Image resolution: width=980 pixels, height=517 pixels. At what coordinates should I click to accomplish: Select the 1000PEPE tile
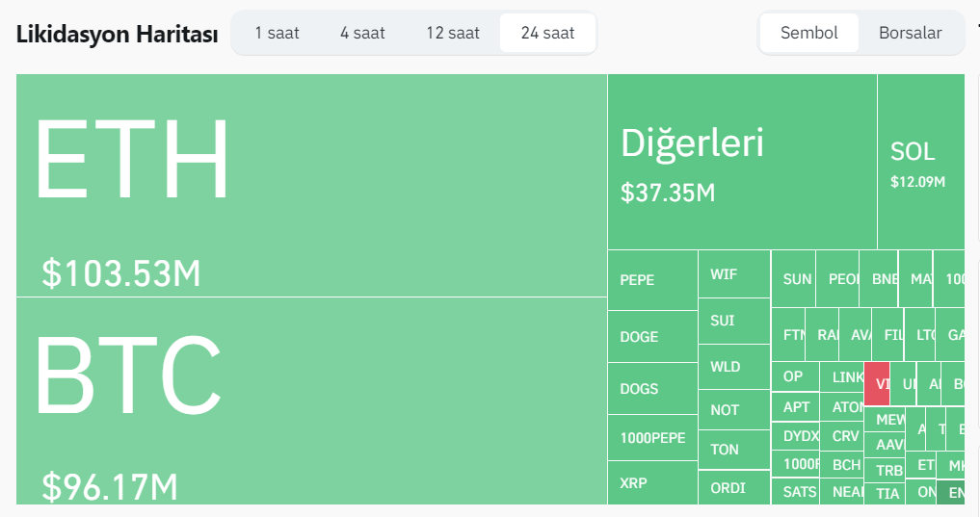pos(651,437)
